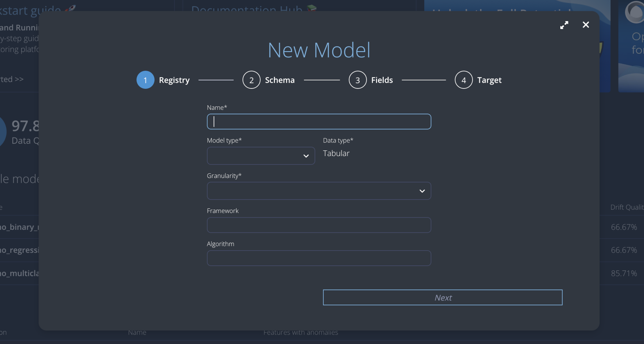Select the Tabular data type text
644x344 pixels.
336,153
